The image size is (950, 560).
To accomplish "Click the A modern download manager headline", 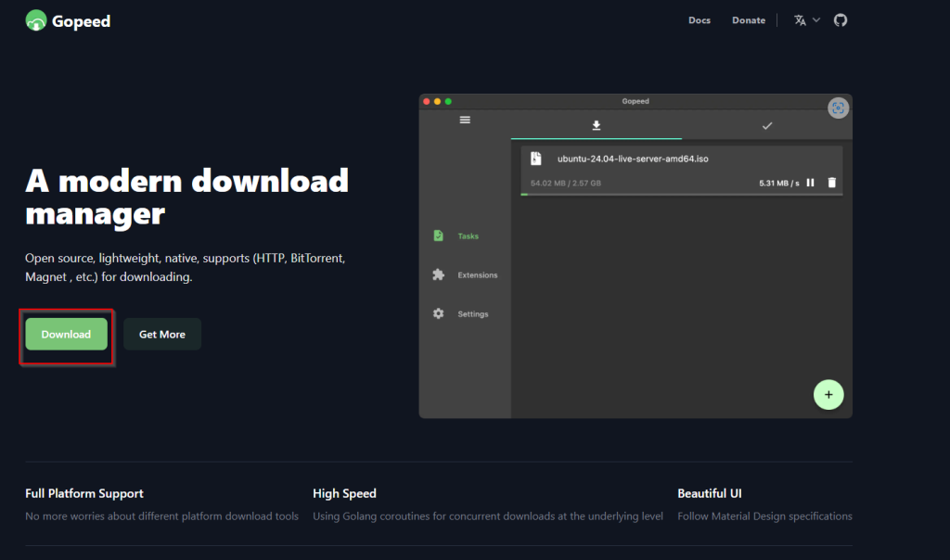I will click(x=186, y=197).
